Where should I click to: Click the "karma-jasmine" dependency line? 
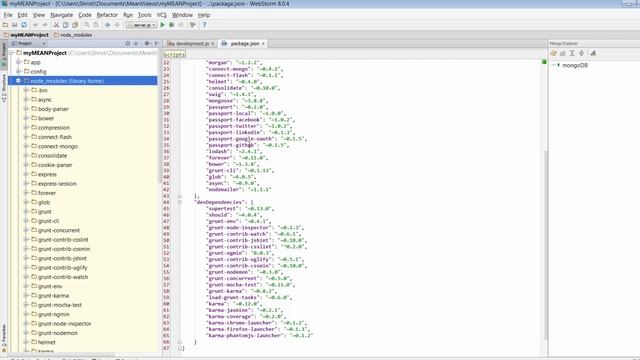244,310
